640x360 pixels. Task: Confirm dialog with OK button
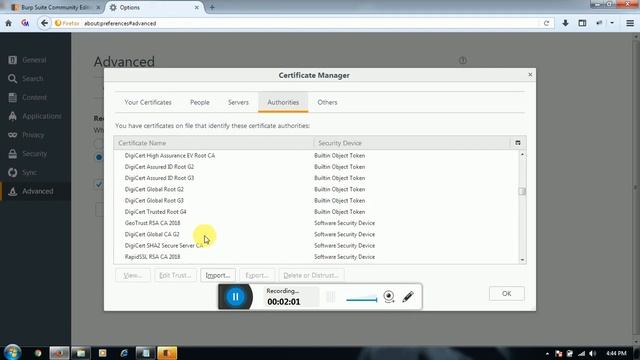point(507,293)
